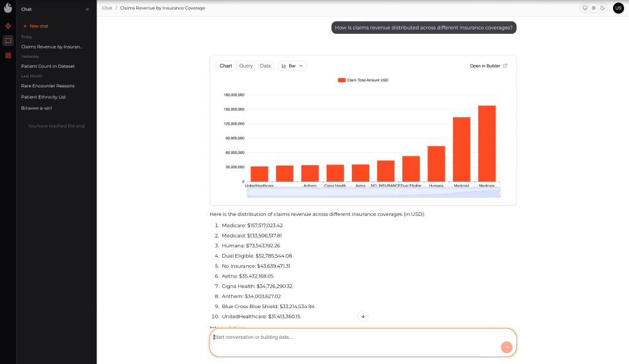Click the UnitedHealthcare: $31,413,360.15 entry
Viewport: 629px width, 364px height.
(261, 317)
